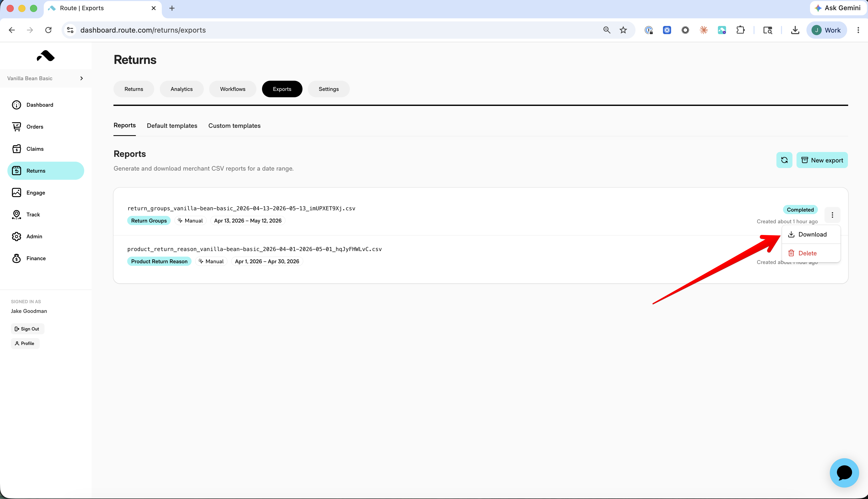868x499 pixels.
Task: Close the Route | Exports browser tab
Action: [x=154, y=8]
